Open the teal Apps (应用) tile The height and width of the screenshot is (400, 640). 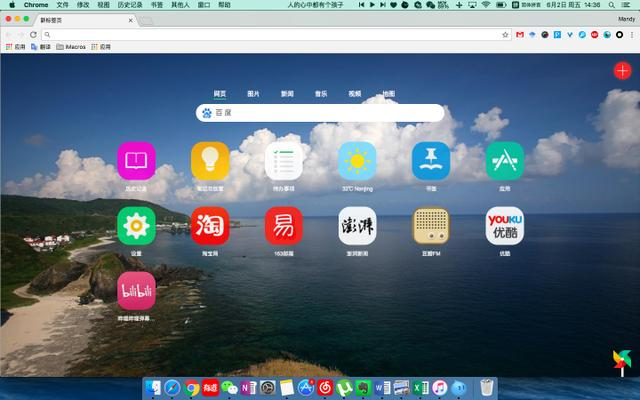tap(505, 161)
